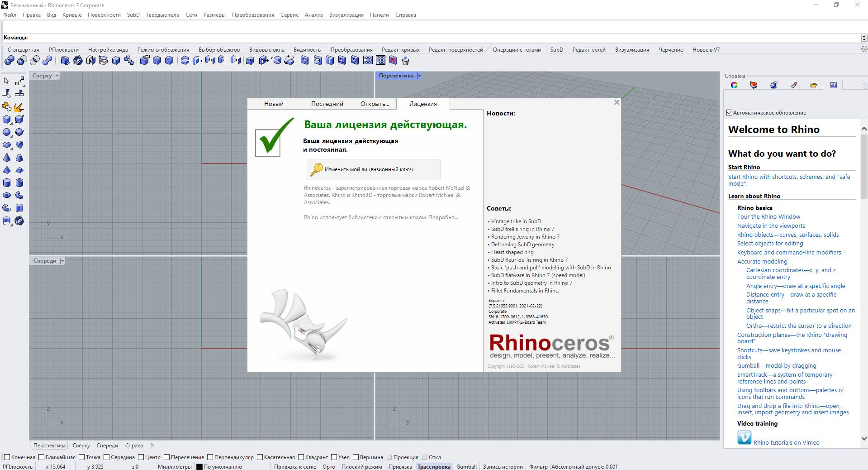Open the color wheel Properties panel icon

(x=734, y=85)
